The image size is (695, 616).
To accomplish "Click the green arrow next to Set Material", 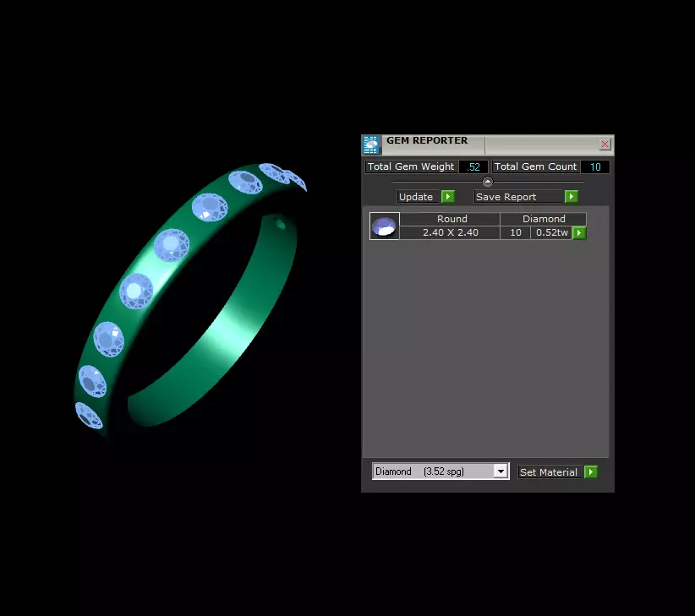I will click(x=590, y=472).
